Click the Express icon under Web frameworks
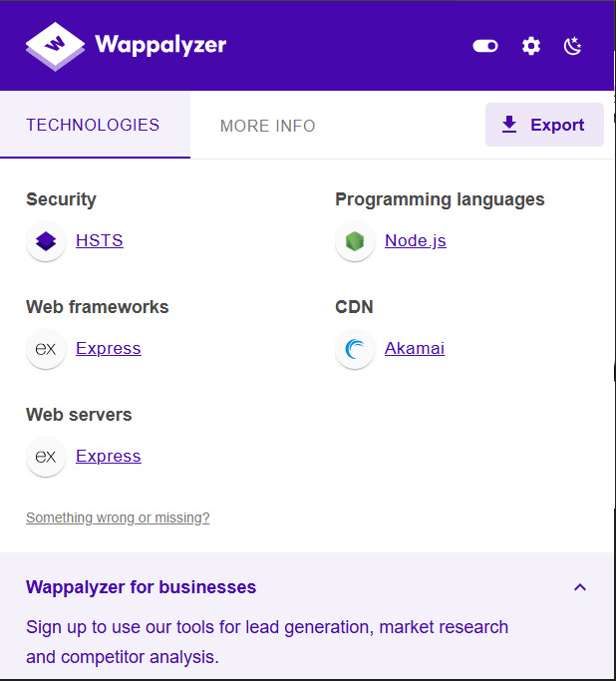616x681 pixels. [46, 349]
